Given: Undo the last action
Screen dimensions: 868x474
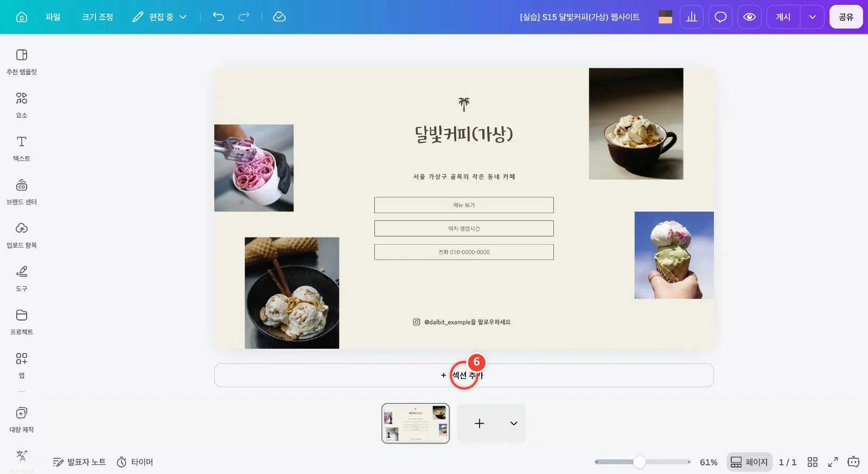Looking at the screenshot, I should 218,17.
